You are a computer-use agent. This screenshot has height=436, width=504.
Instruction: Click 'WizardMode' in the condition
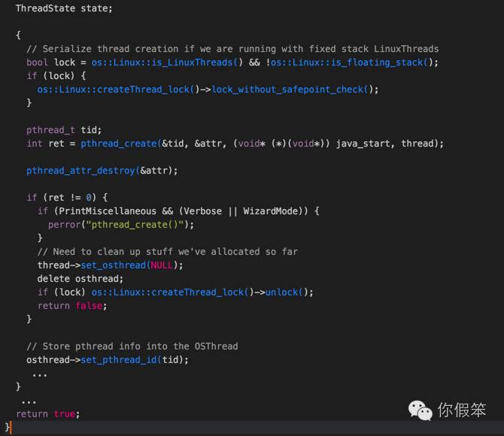tap(271, 211)
